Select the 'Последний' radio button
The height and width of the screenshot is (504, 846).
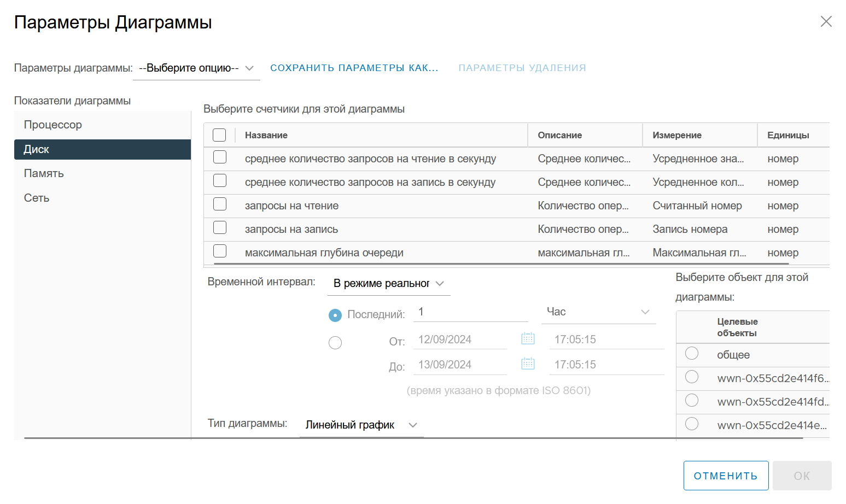click(x=335, y=315)
